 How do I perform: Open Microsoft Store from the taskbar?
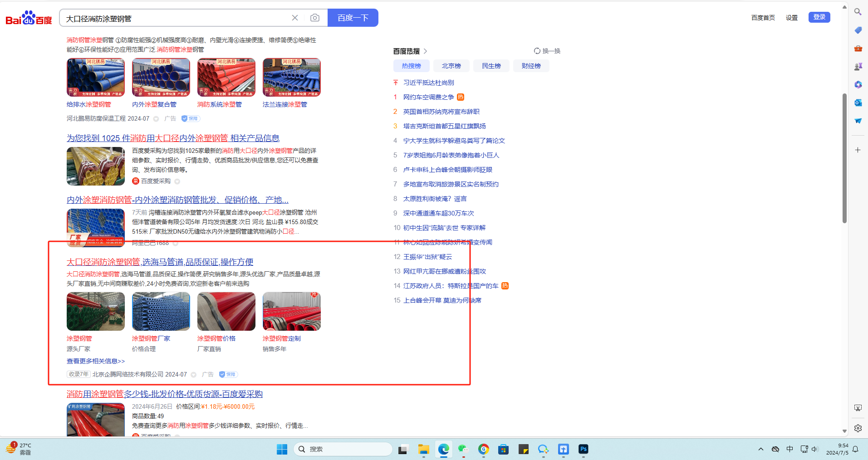(x=503, y=449)
